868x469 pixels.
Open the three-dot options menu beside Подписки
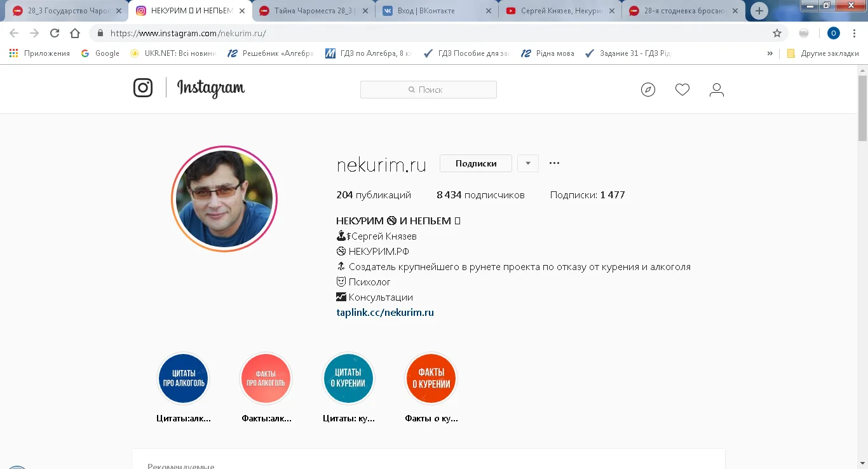(554, 163)
